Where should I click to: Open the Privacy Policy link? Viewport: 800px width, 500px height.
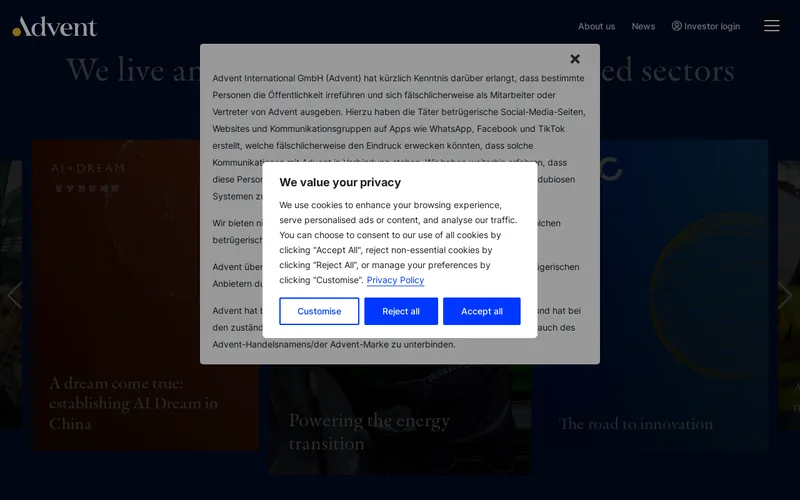tap(395, 280)
